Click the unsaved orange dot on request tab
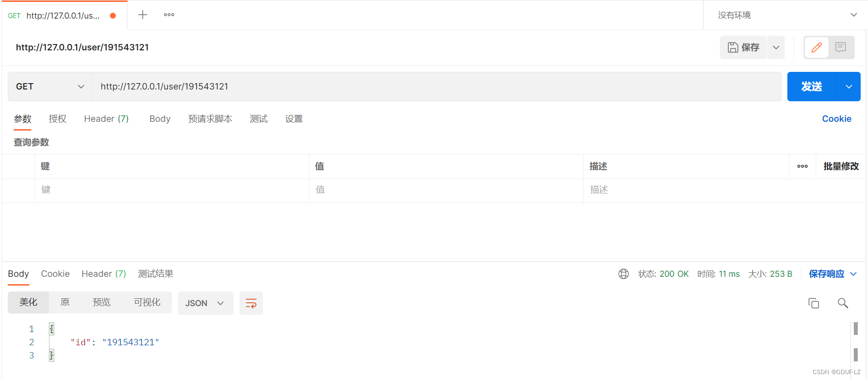868x379 pixels. coord(113,16)
